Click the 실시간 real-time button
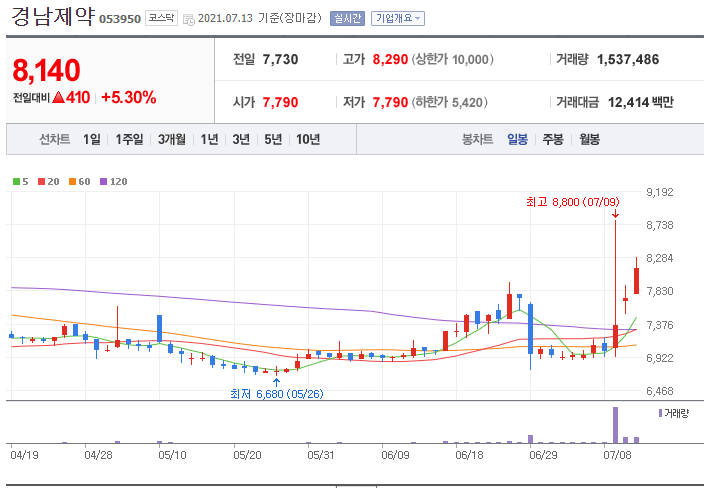Image resolution: width=704 pixels, height=488 pixels. 347,18
